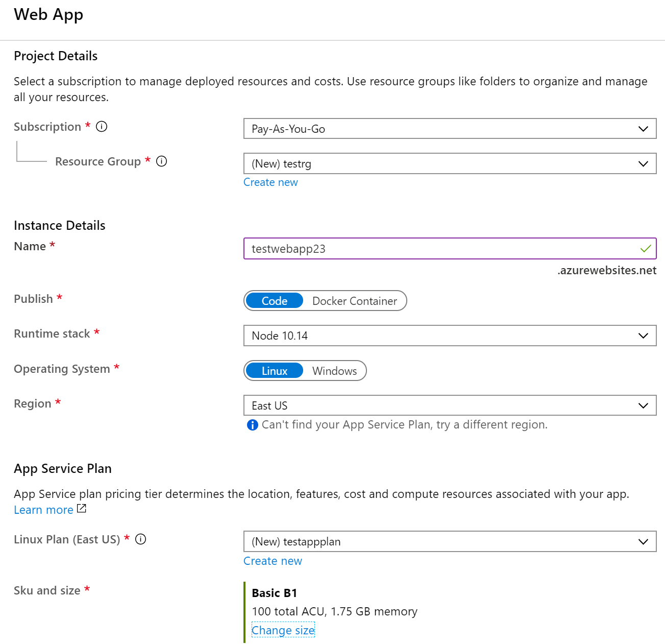Click the blue info icon under Region

coord(253,425)
